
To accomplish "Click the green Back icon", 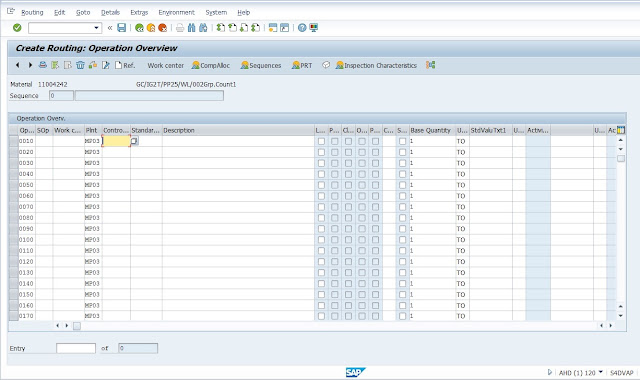I will pos(139,28).
